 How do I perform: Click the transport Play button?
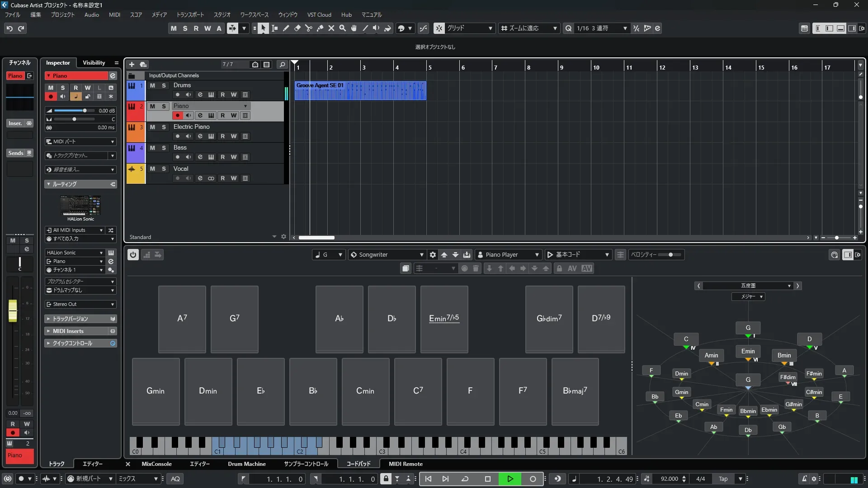510,479
